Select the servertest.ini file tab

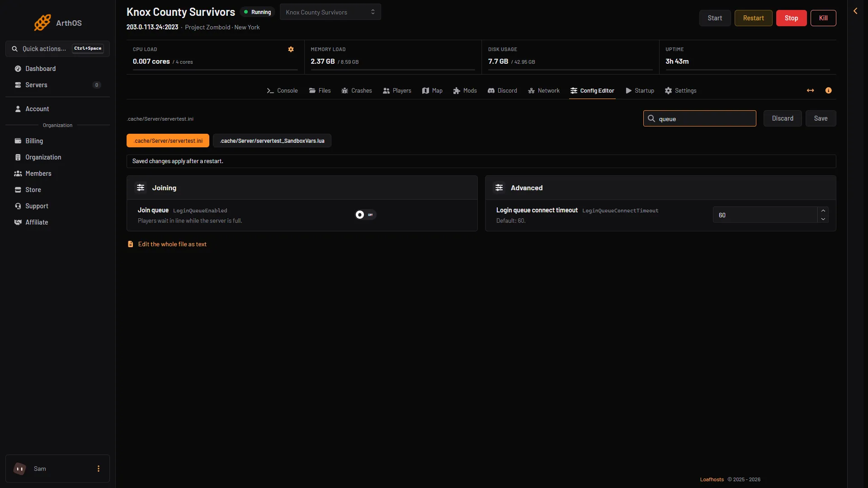[168, 141]
